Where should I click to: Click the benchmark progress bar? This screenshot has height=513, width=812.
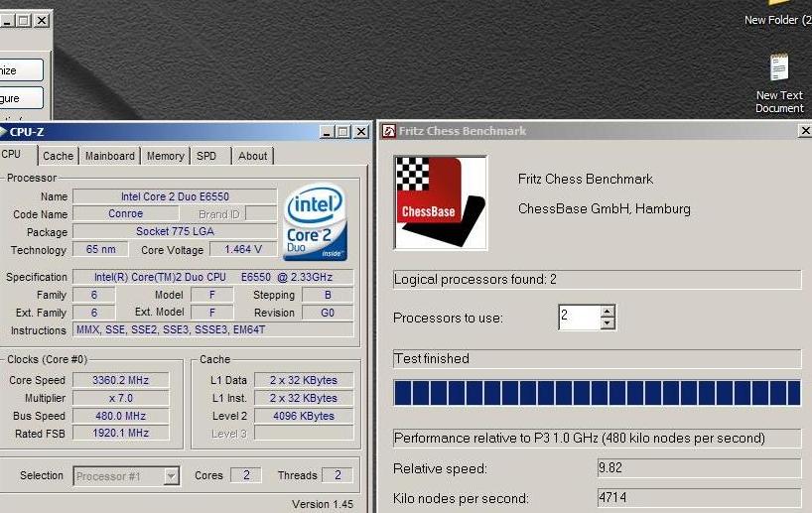pyautogui.click(x=598, y=392)
